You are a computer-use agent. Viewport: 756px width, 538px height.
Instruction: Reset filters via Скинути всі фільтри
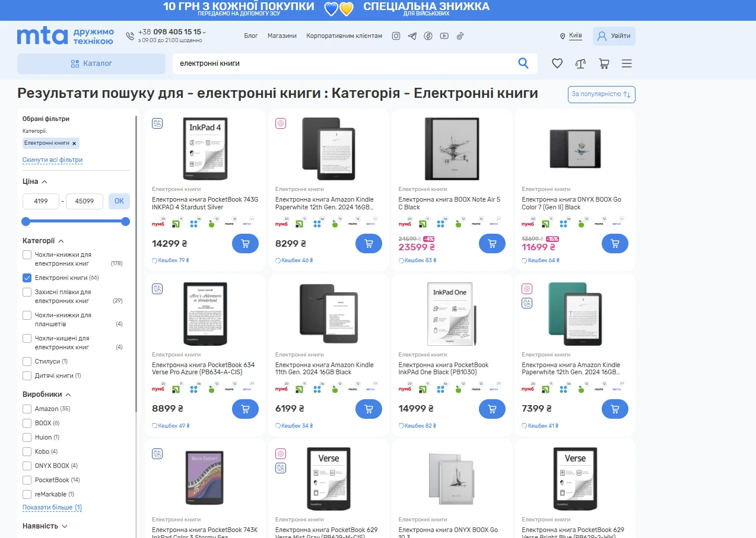point(52,160)
